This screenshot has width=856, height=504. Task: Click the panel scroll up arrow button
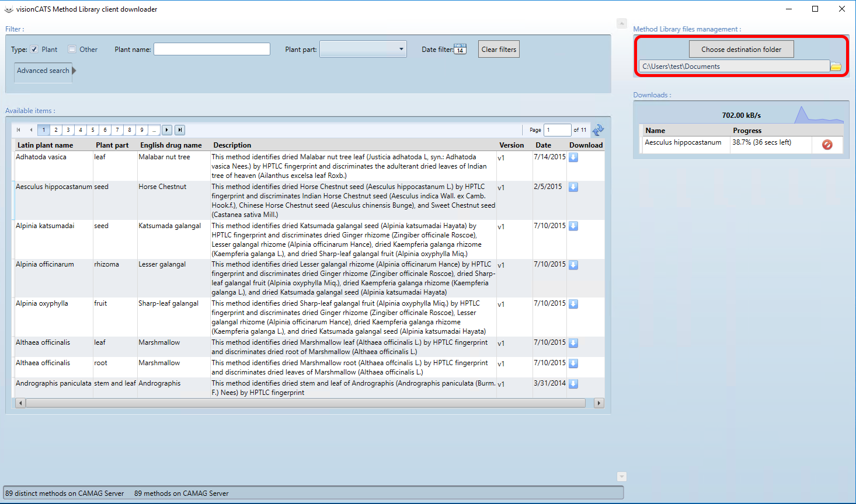[x=622, y=23]
